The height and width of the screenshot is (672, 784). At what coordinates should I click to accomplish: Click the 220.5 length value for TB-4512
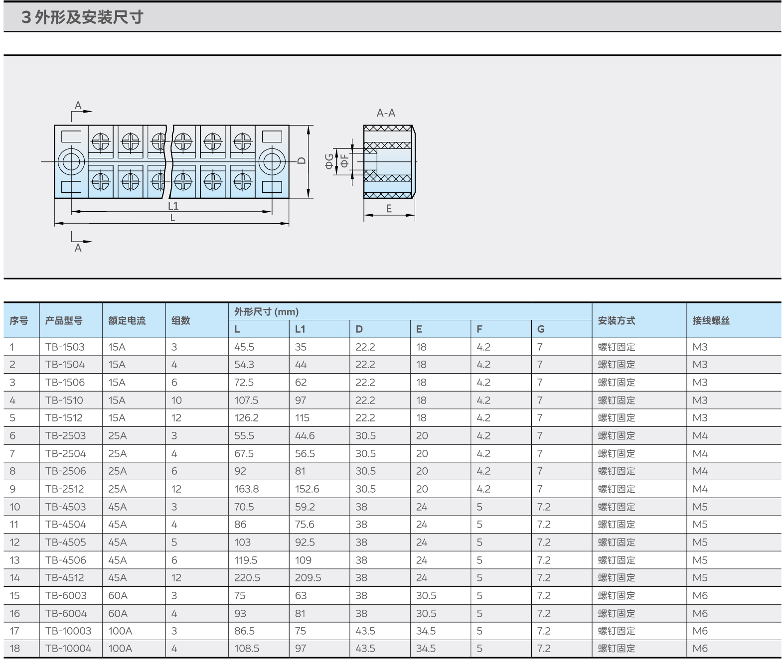(x=247, y=578)
